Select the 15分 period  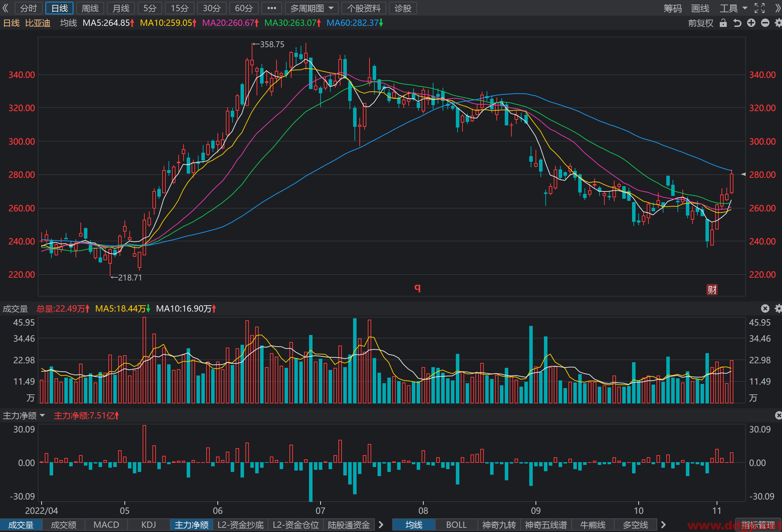(x=180, y=8)
